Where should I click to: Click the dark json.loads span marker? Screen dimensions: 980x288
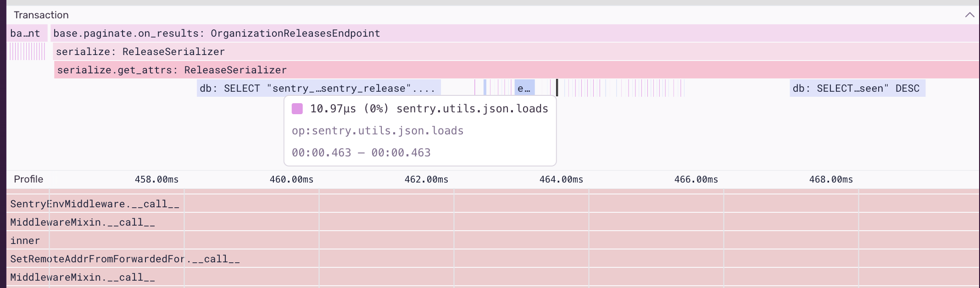click(557, 88)
